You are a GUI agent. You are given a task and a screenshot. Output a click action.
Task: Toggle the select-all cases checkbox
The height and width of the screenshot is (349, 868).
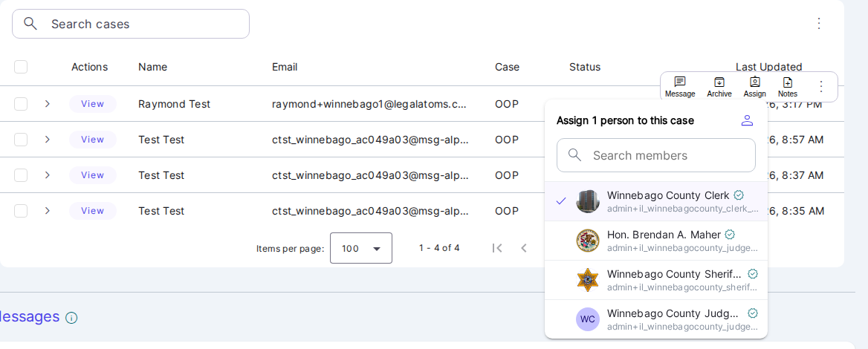21,67
